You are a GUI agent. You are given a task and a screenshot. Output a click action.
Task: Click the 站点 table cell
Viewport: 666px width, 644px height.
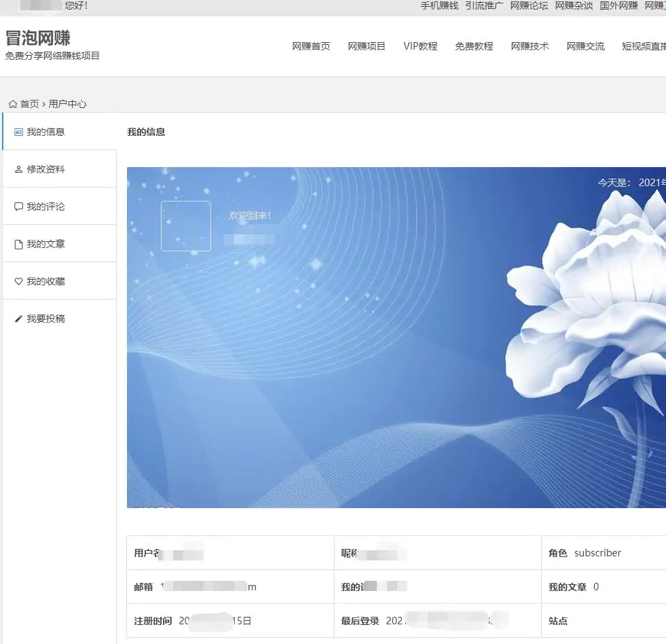point(604,621)
